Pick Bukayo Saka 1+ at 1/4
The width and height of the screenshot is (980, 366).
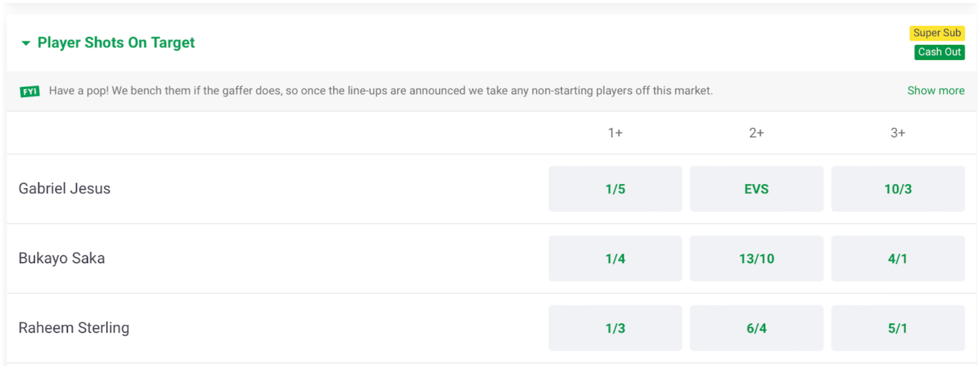click(615, 258)
